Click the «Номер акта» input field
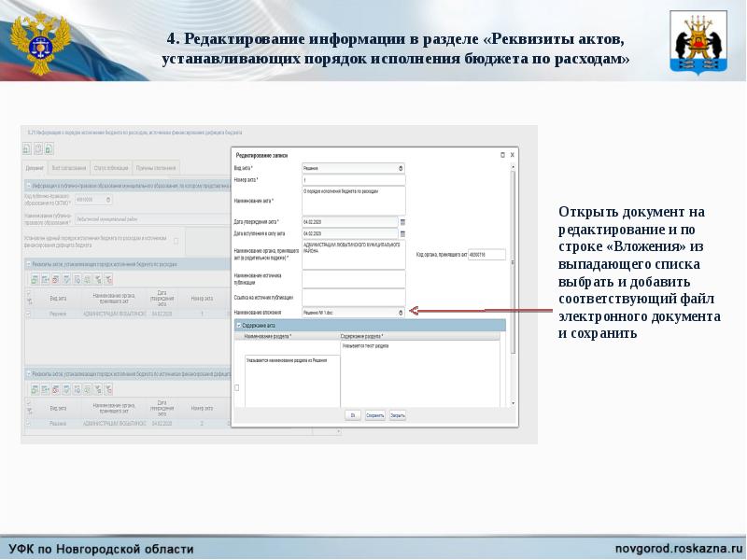This screenshot has width=747, height=560. click(353, 179)
